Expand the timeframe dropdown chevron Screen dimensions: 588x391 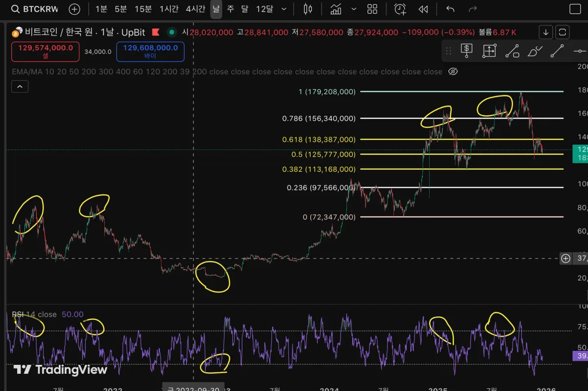[284, 9]
